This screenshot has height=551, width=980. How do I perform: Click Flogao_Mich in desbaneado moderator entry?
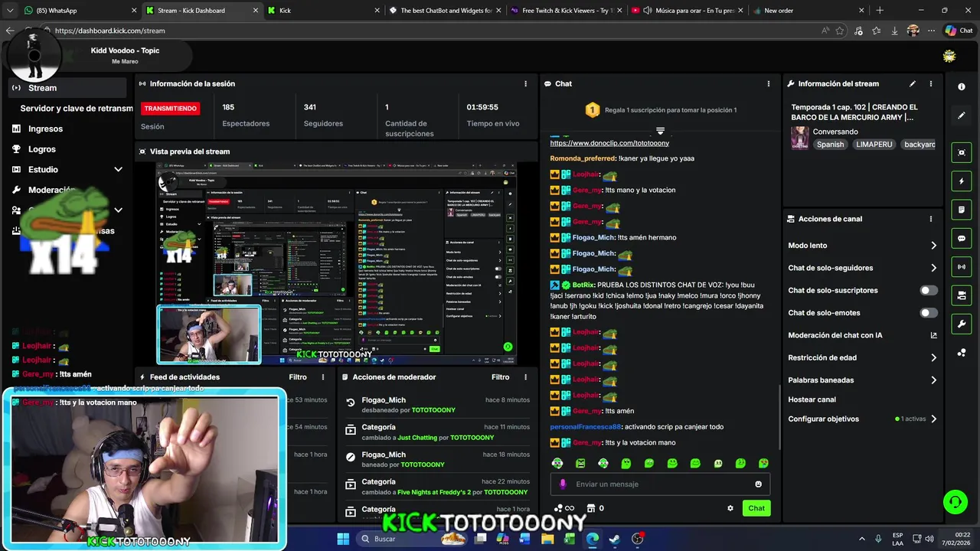[x=384, y=400]
